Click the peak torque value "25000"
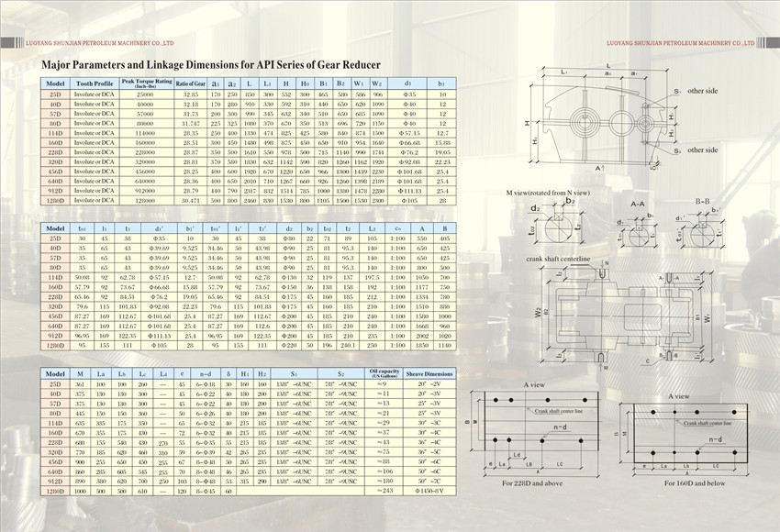Viewport: 780px width, 532px height. click(145, 94)
